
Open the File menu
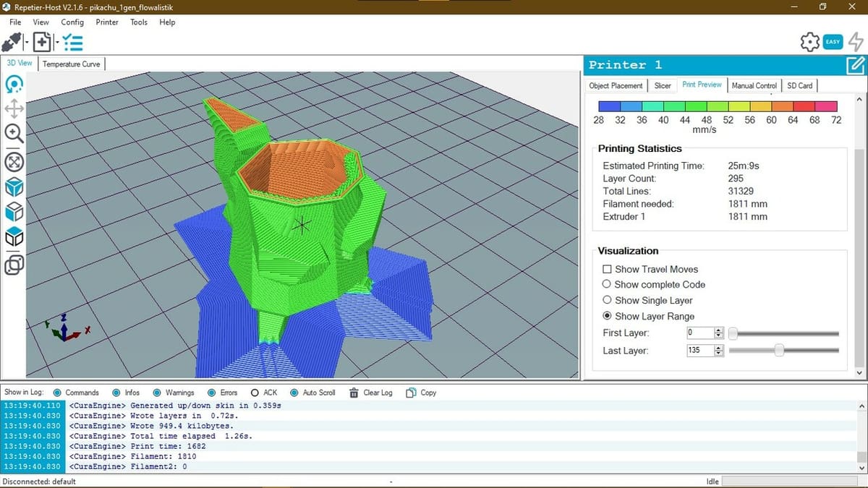coord(15,22)
